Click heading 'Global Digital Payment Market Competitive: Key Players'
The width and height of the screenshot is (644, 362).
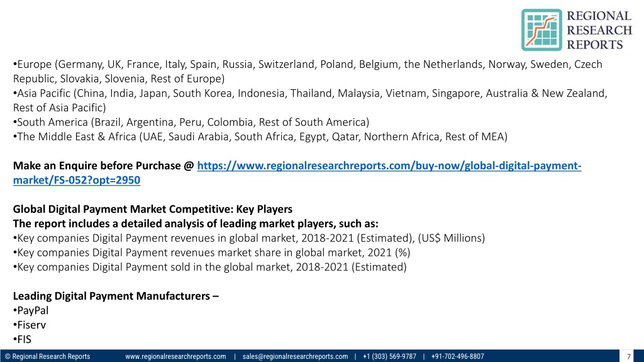pyautogui.click(x=153, y=209)
